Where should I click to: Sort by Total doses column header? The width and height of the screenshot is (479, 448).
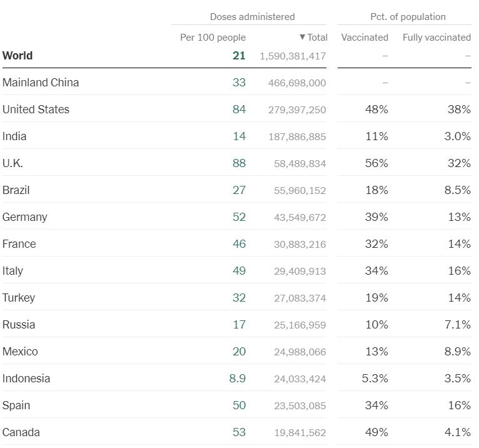(x=314, y=38)
